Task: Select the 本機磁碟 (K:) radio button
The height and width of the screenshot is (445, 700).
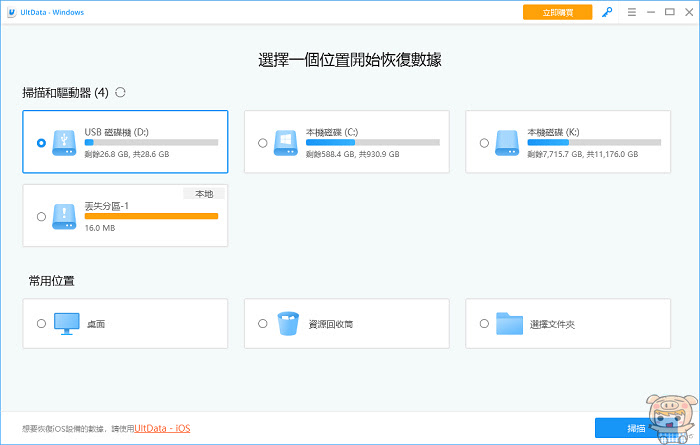Action: tap(484, 143)
